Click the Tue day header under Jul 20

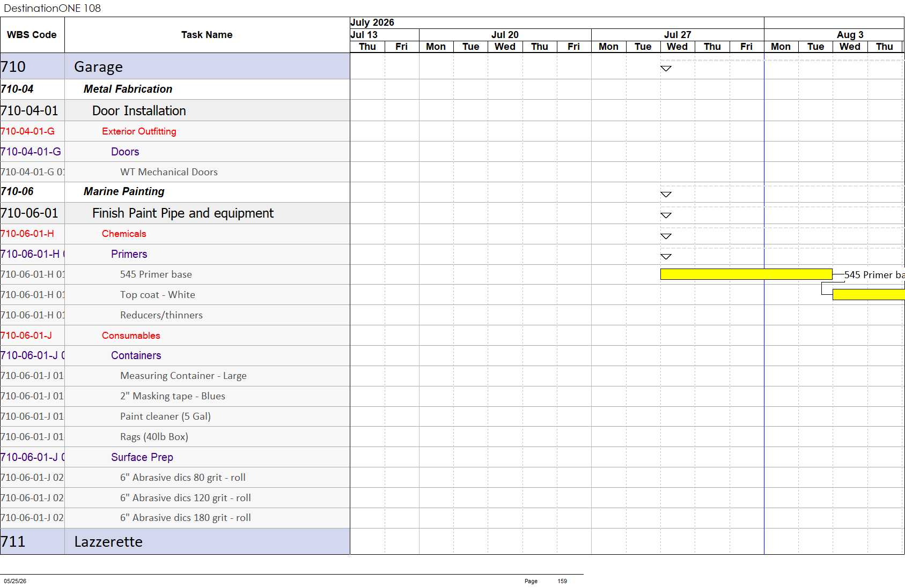coord(471,47)
